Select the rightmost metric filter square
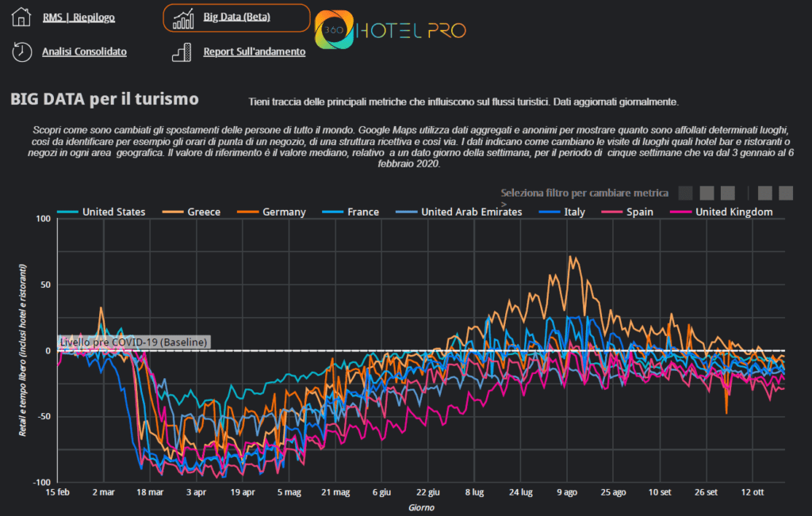 pyautogui.click(x=786, y=193)
